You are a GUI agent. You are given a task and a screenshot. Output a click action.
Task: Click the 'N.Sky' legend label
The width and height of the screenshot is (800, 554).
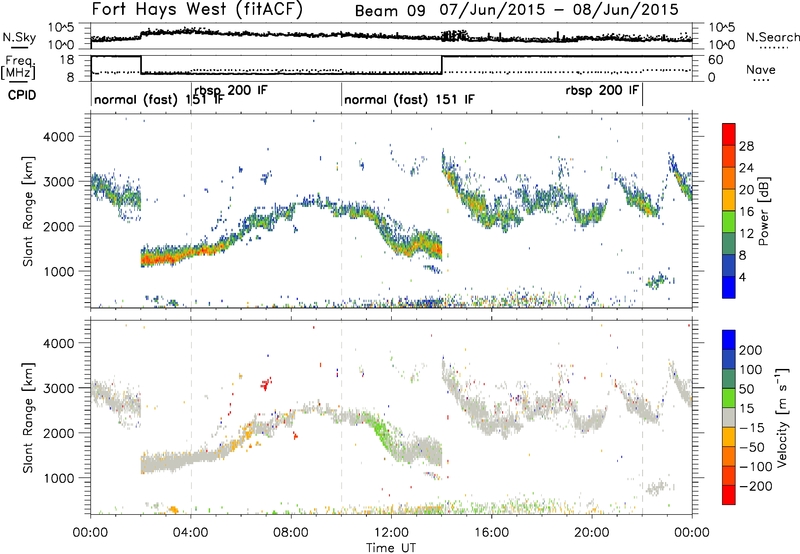click(19, 37)
